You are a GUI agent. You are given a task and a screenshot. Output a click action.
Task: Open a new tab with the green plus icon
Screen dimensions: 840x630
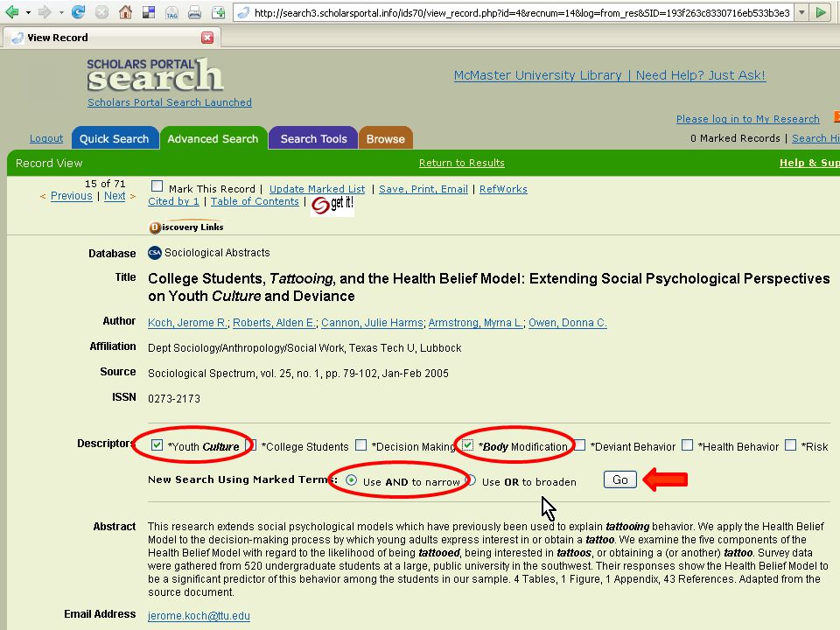(218, 12)
